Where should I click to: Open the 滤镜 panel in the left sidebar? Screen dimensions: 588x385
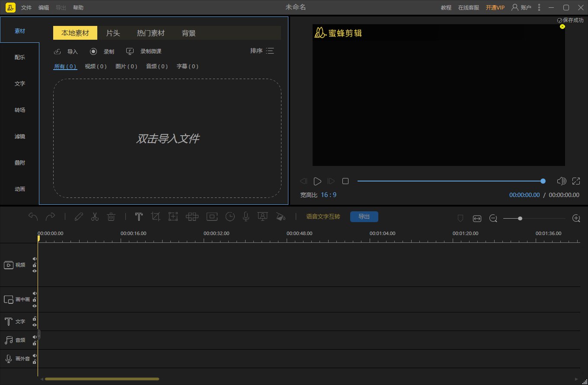19,136
